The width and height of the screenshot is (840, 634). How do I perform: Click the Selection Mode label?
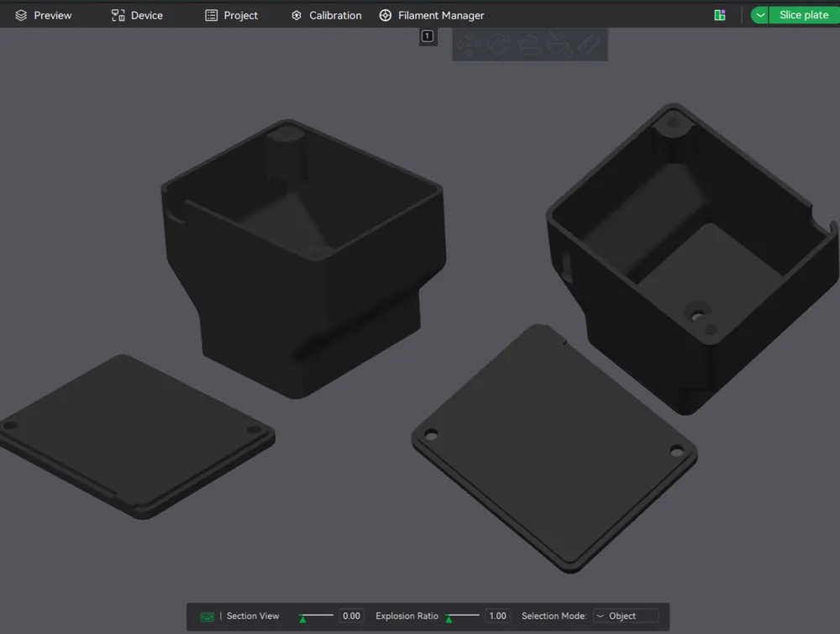pyautogui.click(x=554, y=616)
